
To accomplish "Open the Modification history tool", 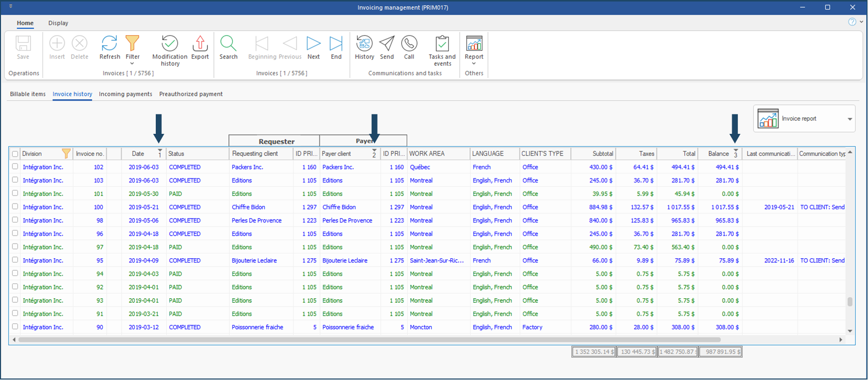I will coord(169,44).
